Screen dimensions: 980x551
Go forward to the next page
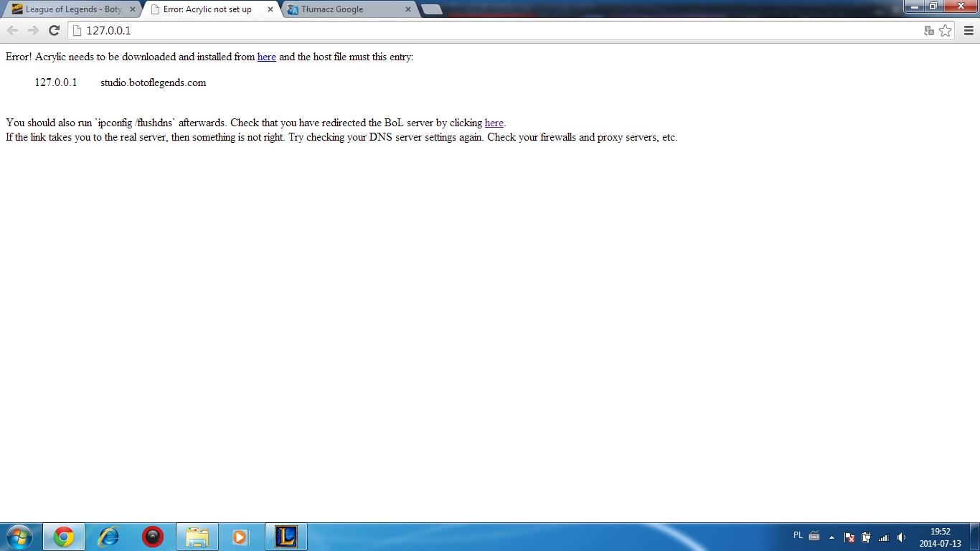tap(33, 30)
